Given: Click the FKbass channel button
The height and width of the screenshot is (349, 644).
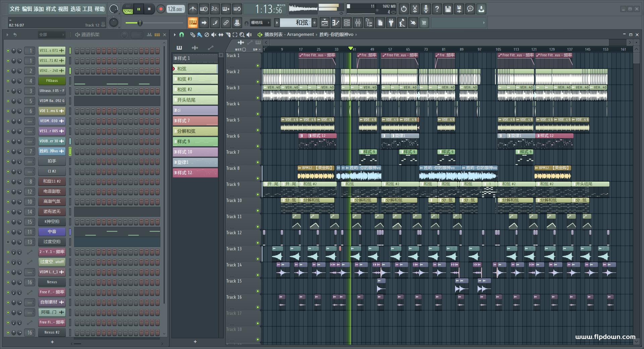Looking at the screenshot, I should [52, 81].
